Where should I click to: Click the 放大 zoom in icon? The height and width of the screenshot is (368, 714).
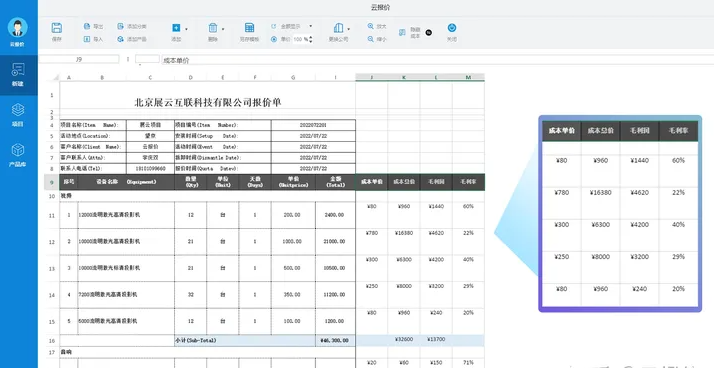[371, 26]
